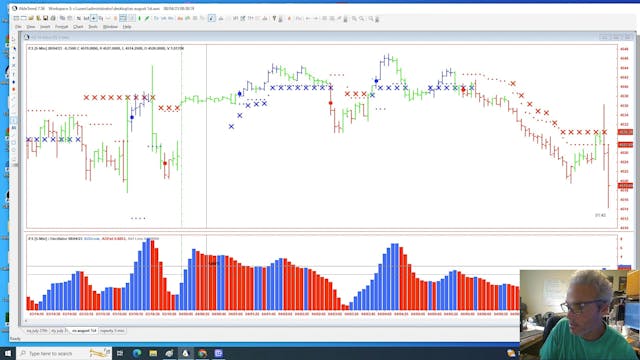Image resolution: width=640 pixels, height=360 pixels.
Task: Select the crosshair cursor tool in toolbar
Action: tap(94, 18)
